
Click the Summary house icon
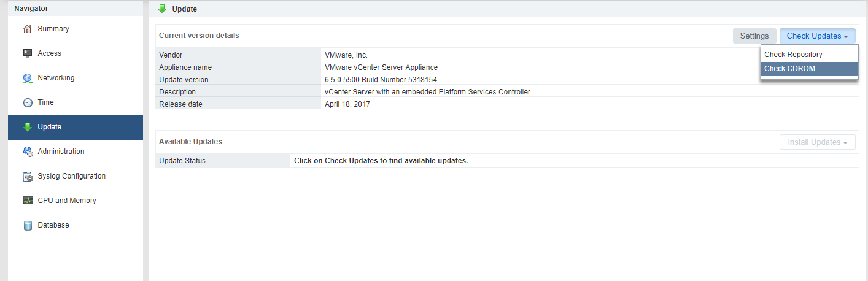coord(27,29)
